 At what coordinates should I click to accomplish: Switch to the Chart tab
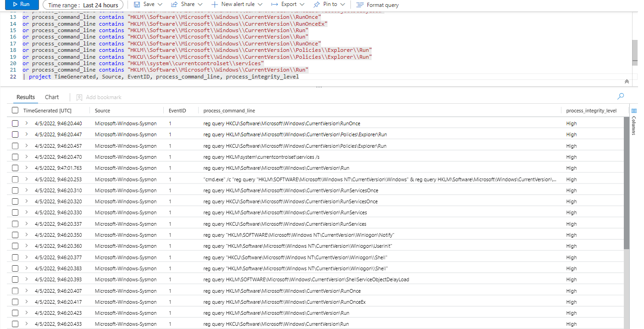tap(52, 97)
